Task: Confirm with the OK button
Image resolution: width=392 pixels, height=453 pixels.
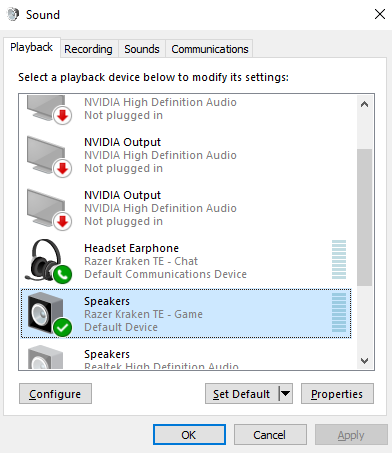Action: (x=189, y=435)
